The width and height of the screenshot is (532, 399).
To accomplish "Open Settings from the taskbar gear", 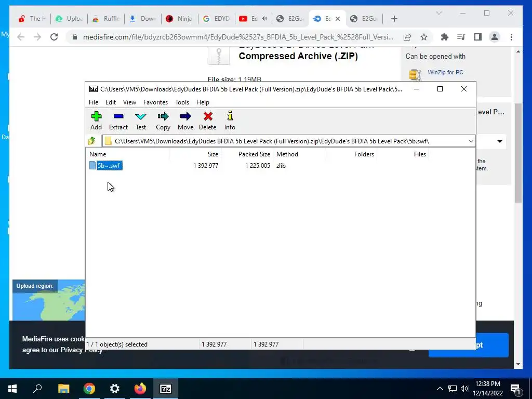I will (x=115, y=389).
